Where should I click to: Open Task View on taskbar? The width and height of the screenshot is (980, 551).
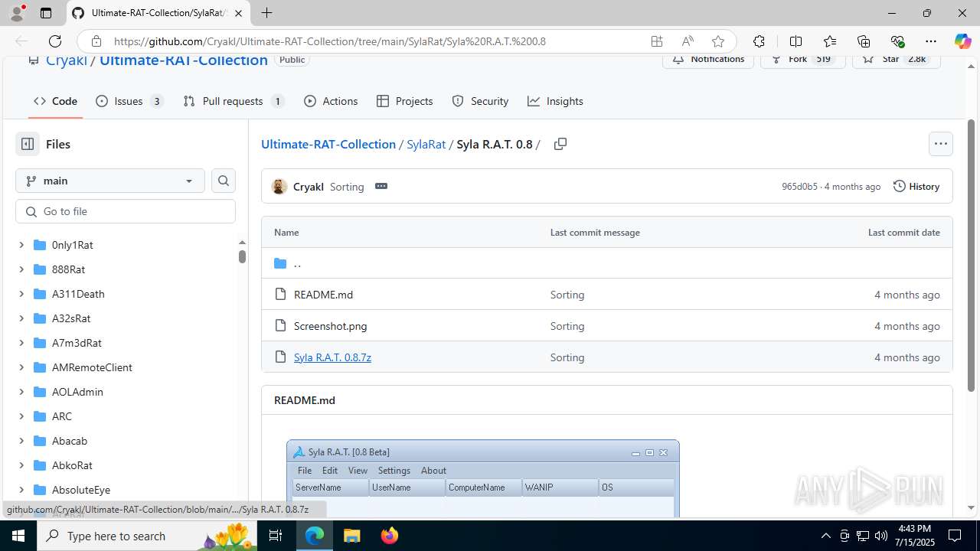[x=276, y=536]
